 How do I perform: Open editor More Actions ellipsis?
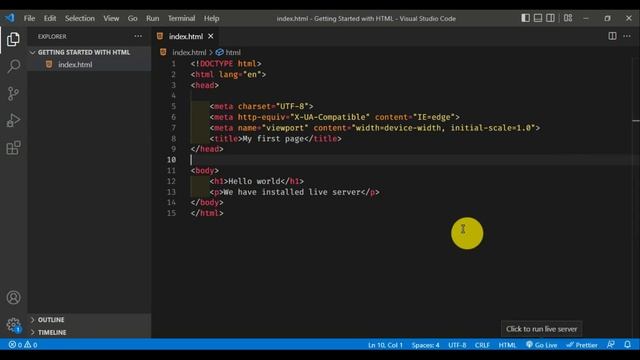coord(627,36)
